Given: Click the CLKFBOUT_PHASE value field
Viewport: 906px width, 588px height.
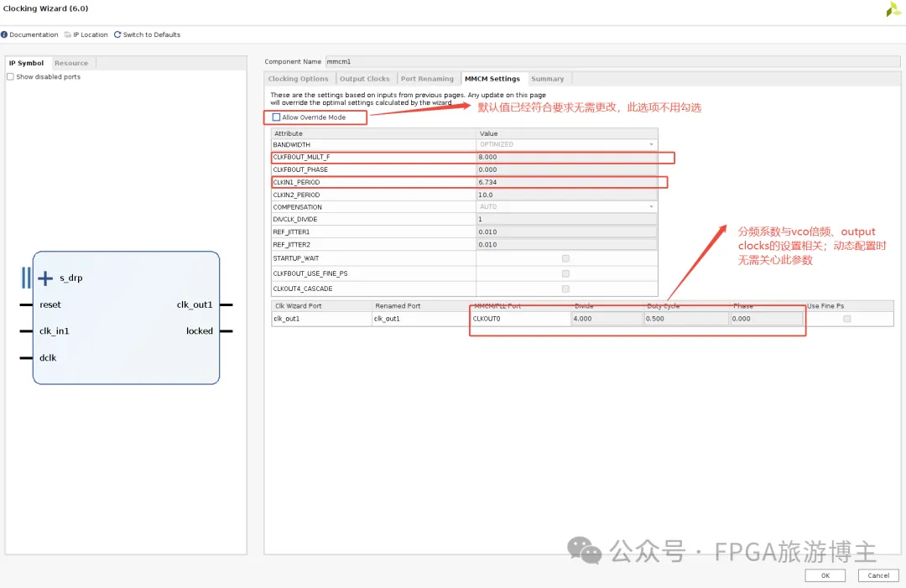Looking at the screenshot, I should (567, 169).
